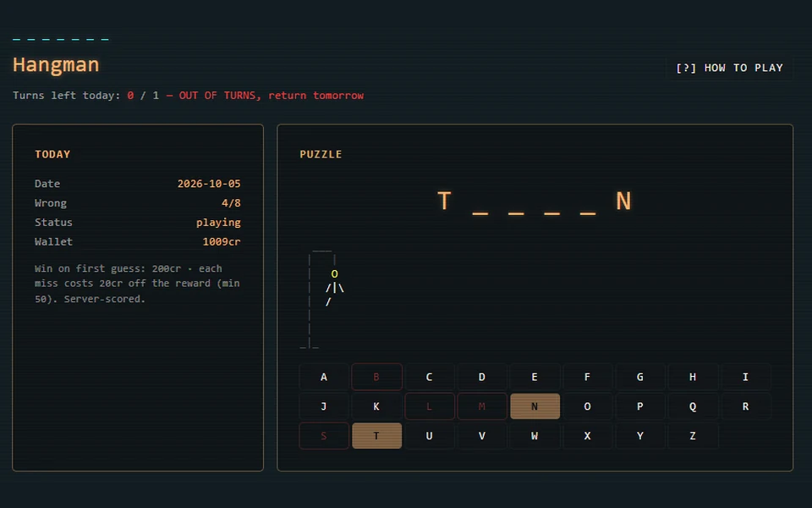Viewport: 812px width, 508px height.
Task: Click the revealed letter T in puzzle
Action: (x=444, y=202)
